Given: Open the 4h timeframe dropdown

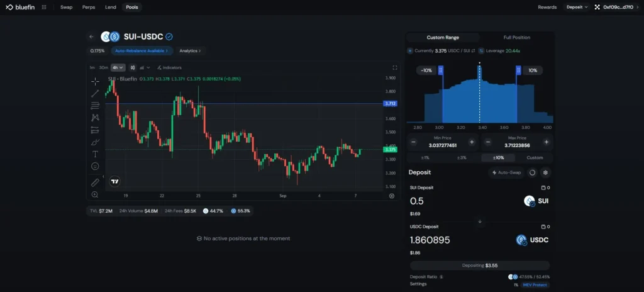Looking at the screenshot, I should coord(118,67).
